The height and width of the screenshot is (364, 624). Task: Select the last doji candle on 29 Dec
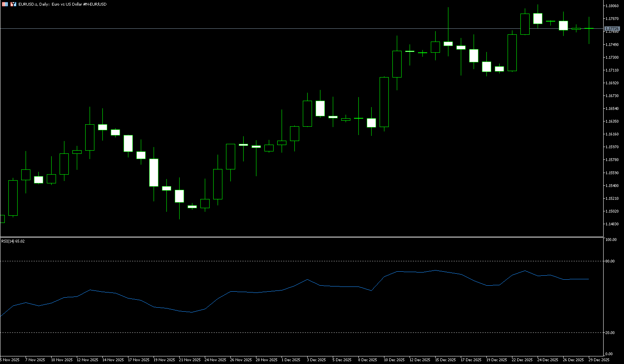coord(589,28)
